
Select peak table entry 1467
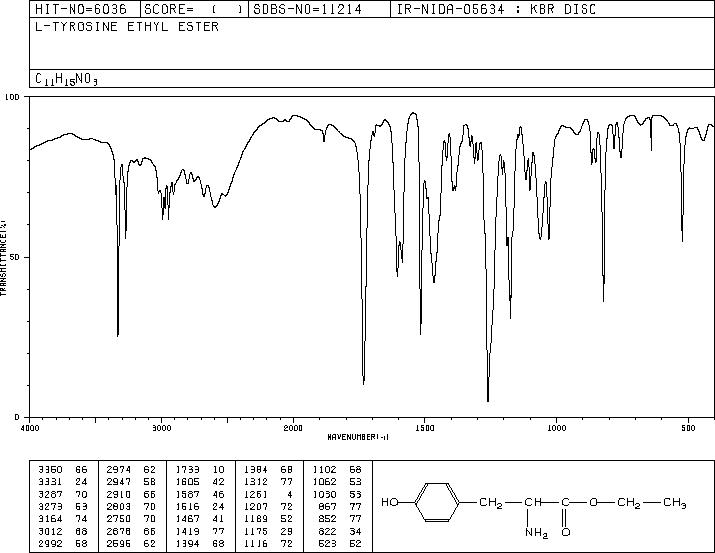pyautogui.click(x=187, y=519)
